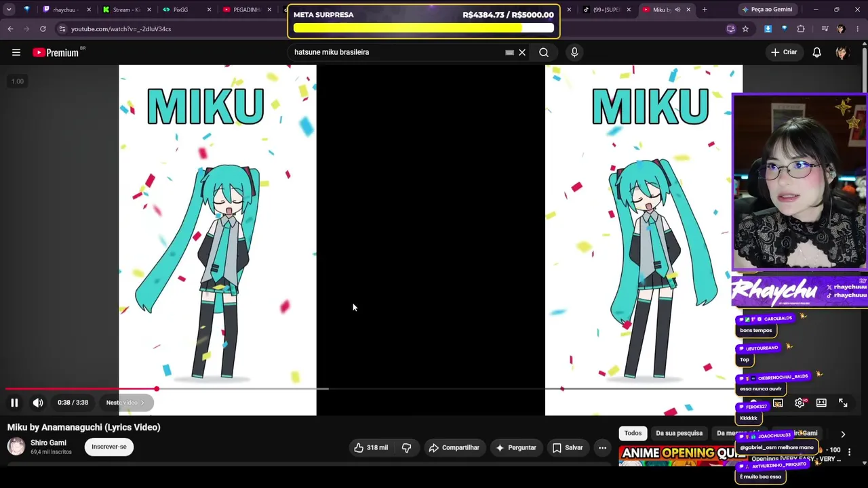The image size is (868, 488).
Task: Open YouTube notifications bell
Action: tap(817, 52)
